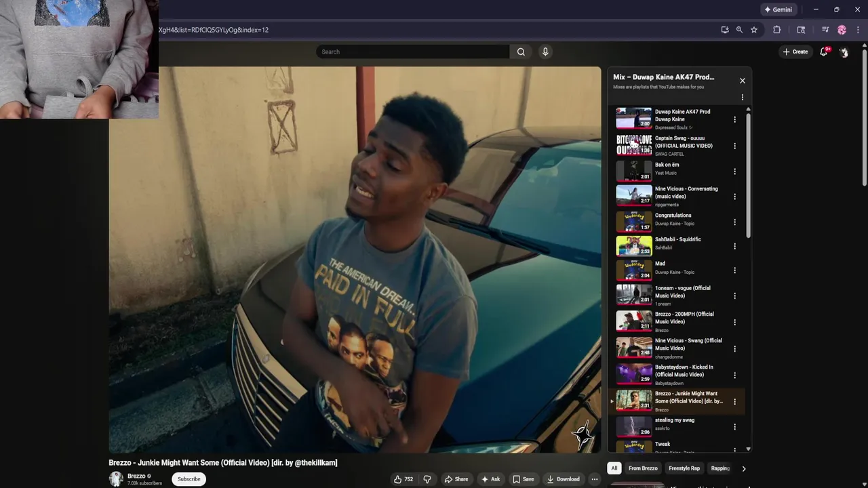Image resolution: width=868 pixels, height=488 pixels.
Task: Open the Chrome extensions puzzle icon
Action: (x=777, y=30)
